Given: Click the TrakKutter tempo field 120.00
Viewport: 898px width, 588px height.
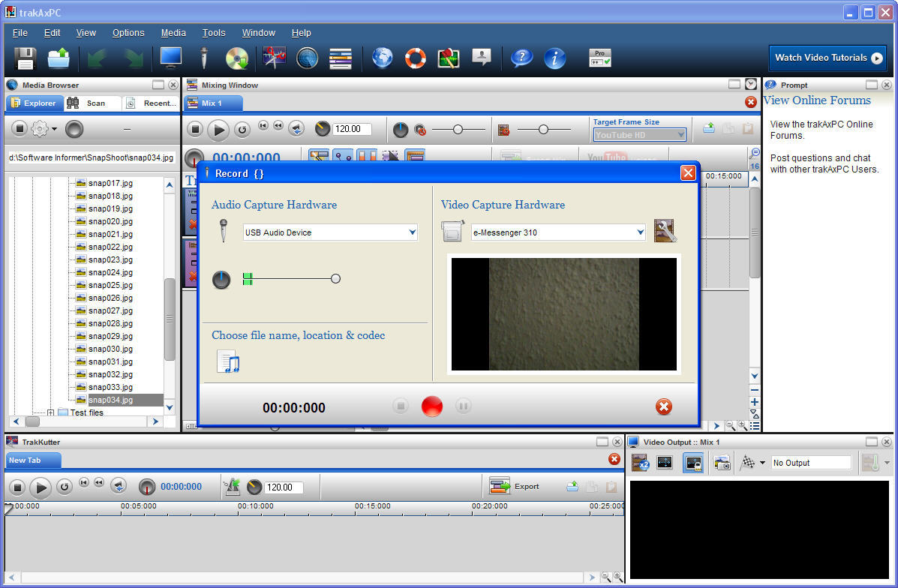Looking at the screenshot, I should [x=284, y=487].
